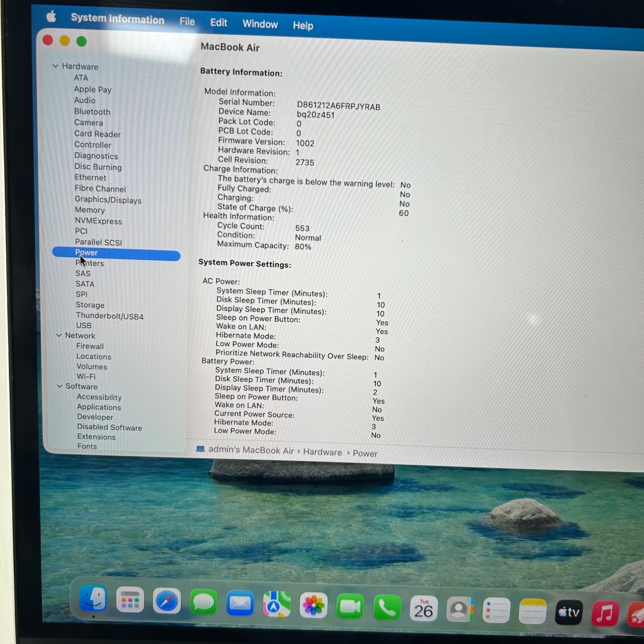This screenshot has width=644, height=644.
Task: Open Launchpad in the Dock
Action: [130, 599]
